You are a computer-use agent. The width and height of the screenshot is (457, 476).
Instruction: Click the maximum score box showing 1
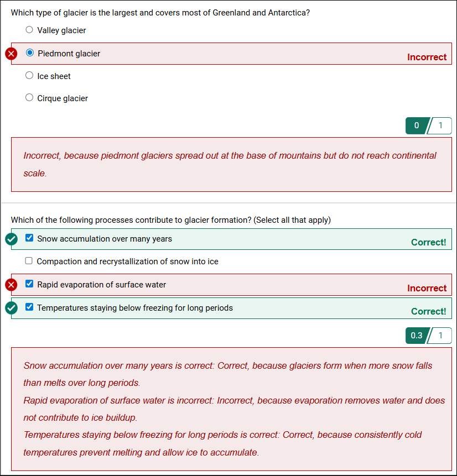(x=441, y=125)
